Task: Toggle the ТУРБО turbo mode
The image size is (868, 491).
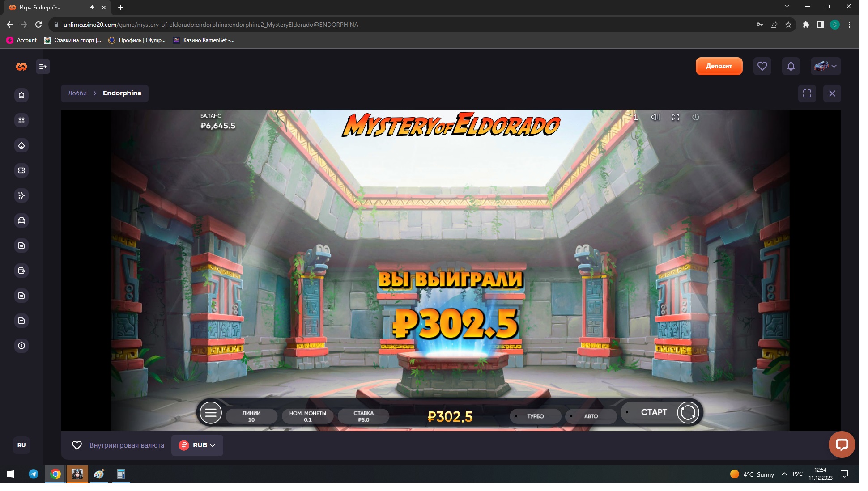Action: pyautogui.click(x=535, y=416)
